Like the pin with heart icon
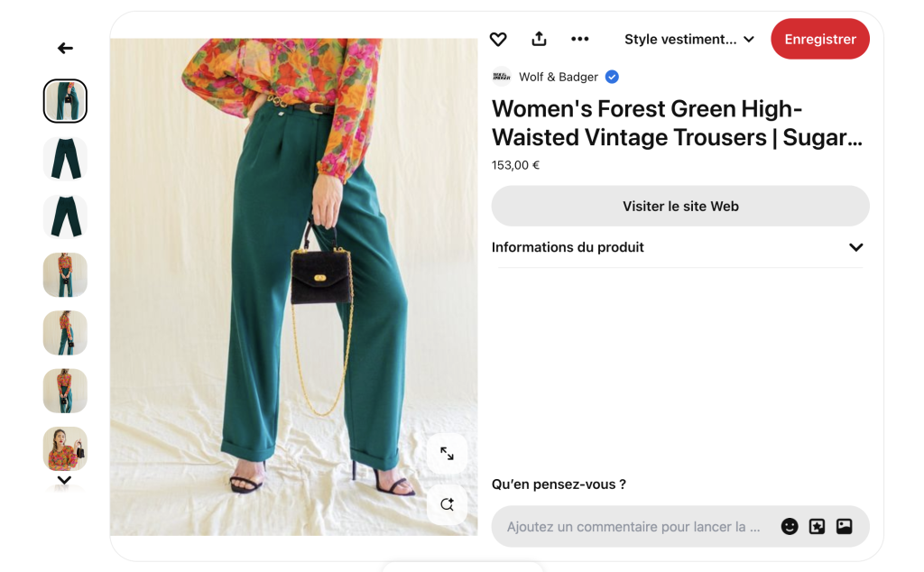This screenshot has height=572, width=924. point(498,39)
